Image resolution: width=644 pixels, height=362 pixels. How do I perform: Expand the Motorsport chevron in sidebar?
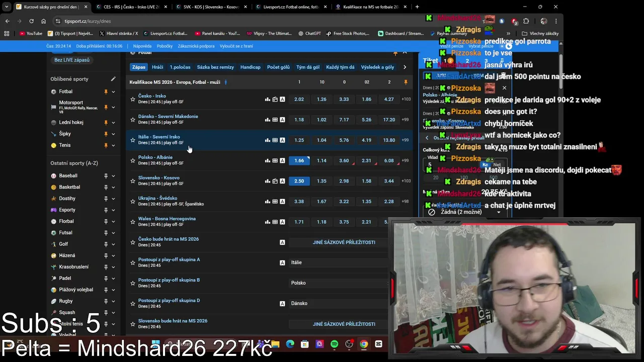pyautogui.click(x=113, y=107)
